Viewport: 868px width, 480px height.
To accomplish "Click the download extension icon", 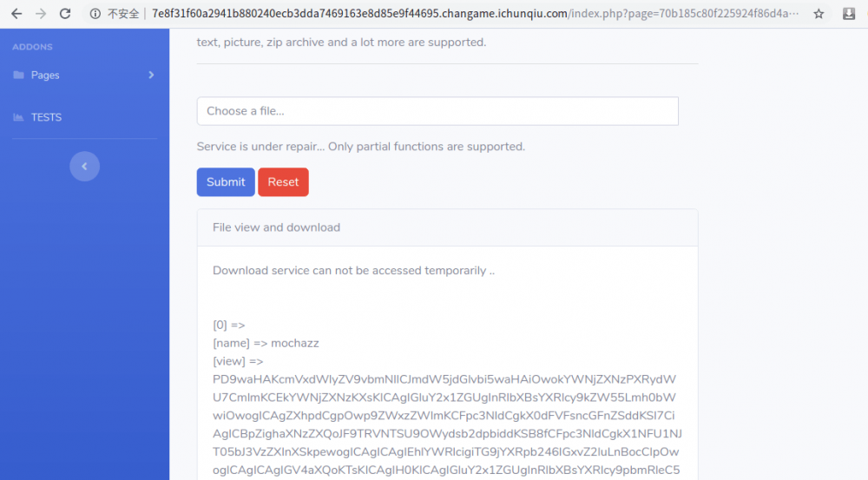I will click(x=849, y=14).
